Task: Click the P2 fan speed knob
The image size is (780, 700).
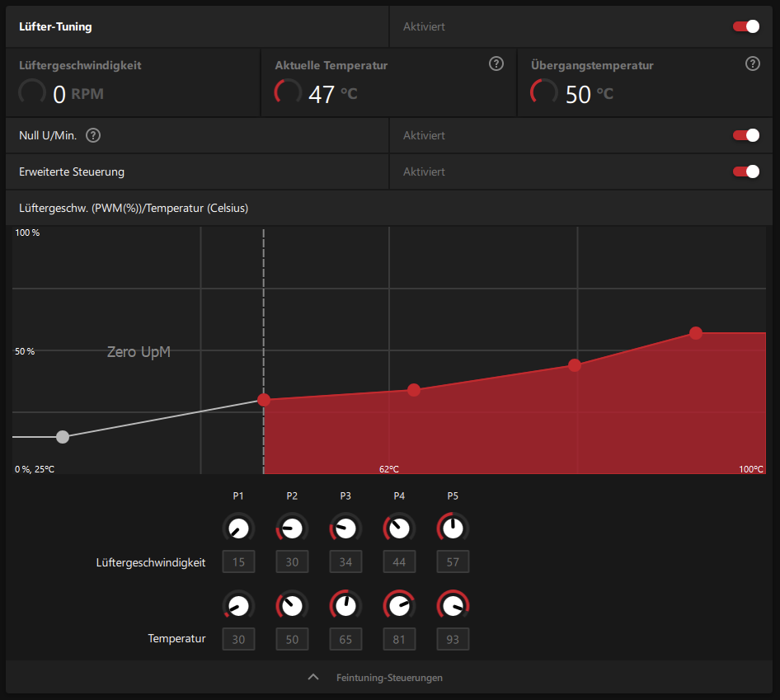Action: [292, 529]
